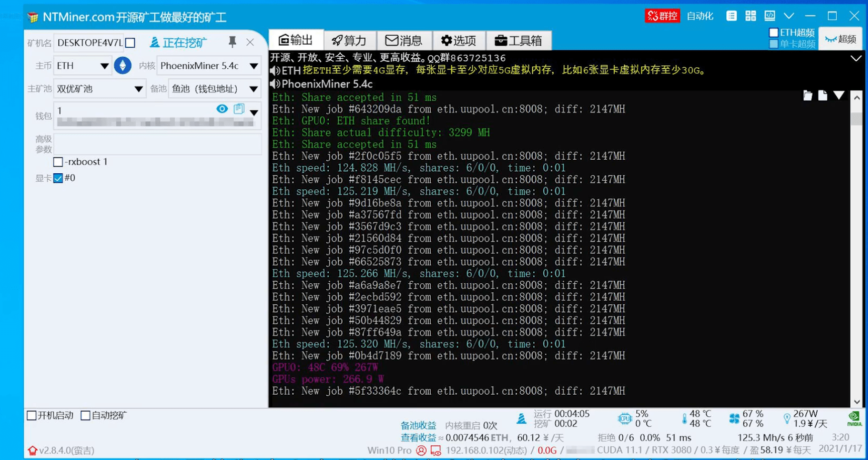Switch to the 消息 messages tab

pyautogui.click(x=404, y=40)
